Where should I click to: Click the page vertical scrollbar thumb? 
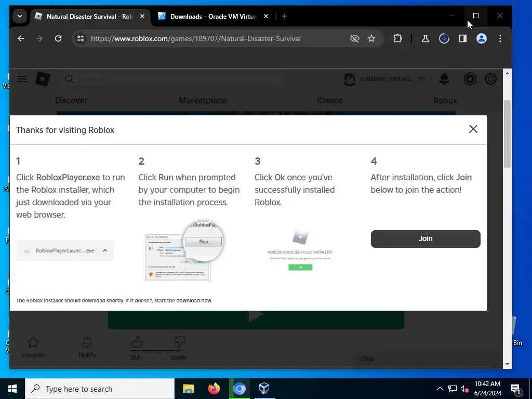pyautogui.click(x=507, y=134)
